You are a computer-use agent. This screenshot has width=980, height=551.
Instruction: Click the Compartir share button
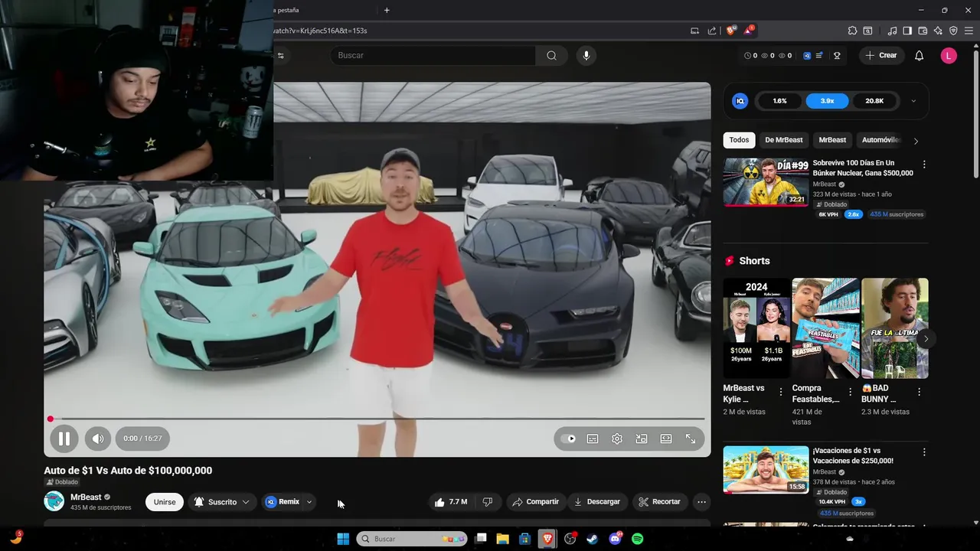pos(536,502)
